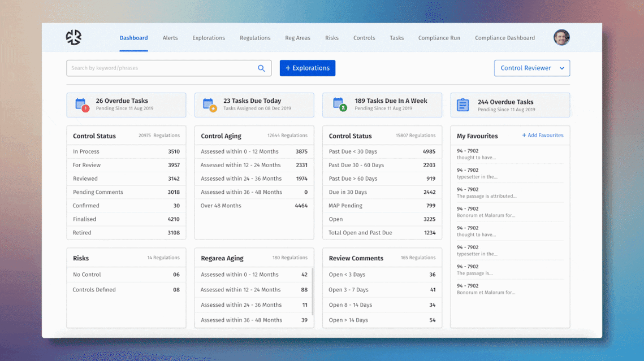Switch to the Controls tab

coord(364,38)
